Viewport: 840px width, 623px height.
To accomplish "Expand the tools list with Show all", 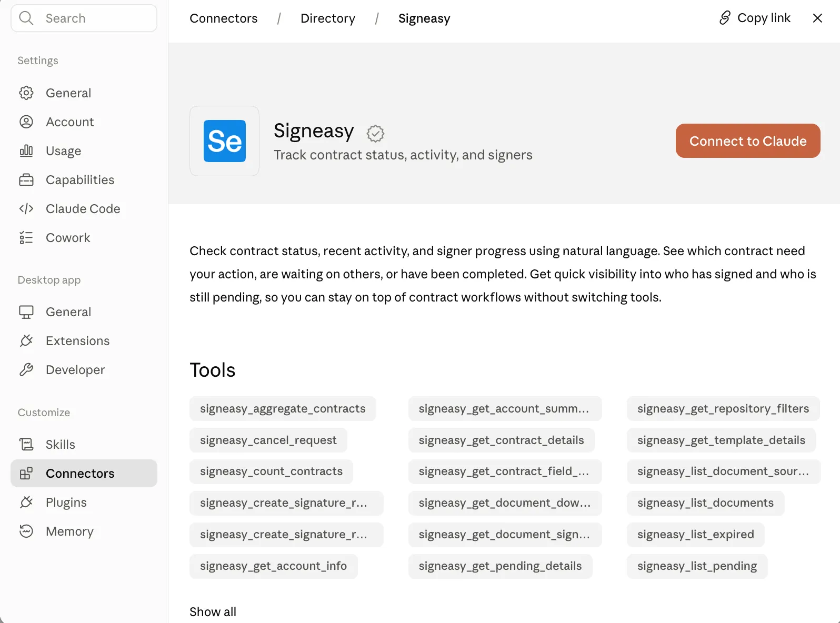I will pyautogui.click(x=213, y=612).
